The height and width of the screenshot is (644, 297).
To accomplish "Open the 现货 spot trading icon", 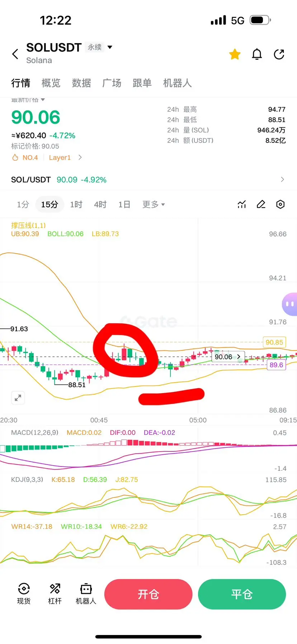I will (x=24, y=594).
